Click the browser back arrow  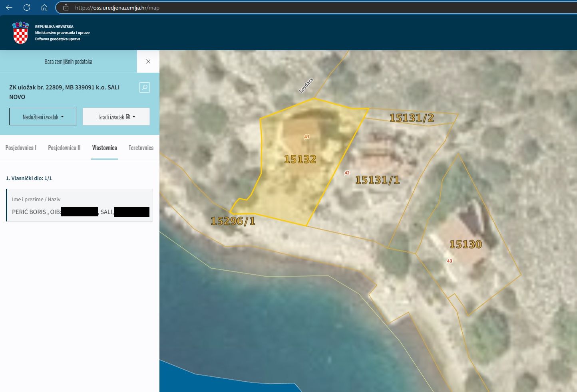(9, 8)
